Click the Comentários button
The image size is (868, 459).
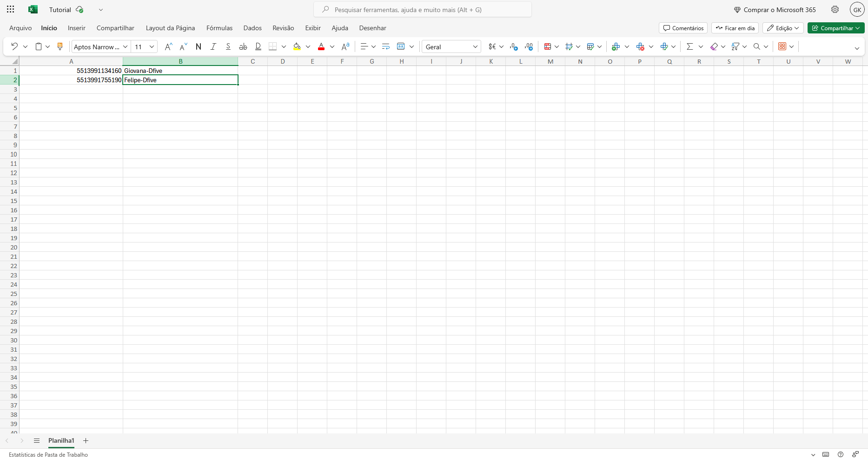click(x=683, y=28)
